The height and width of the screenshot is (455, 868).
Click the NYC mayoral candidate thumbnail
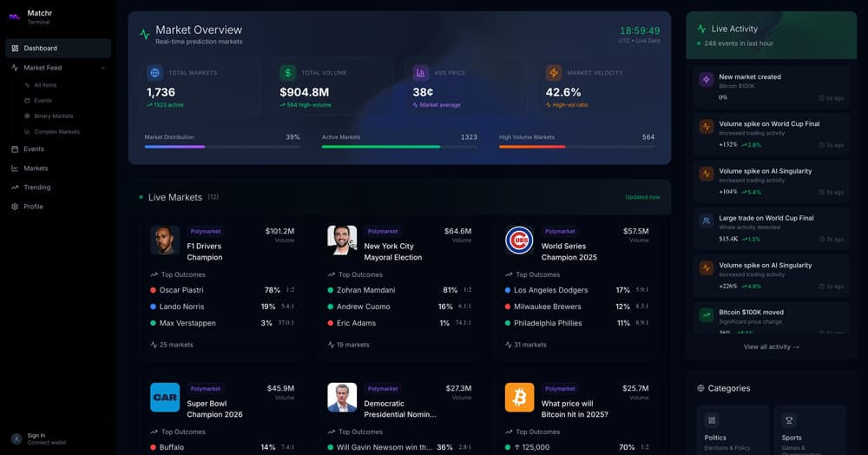click(x=342, y=241)
